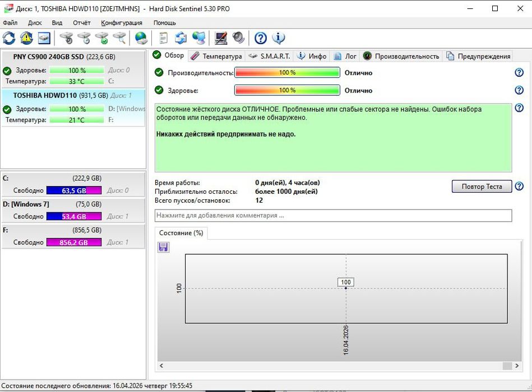
Task: Click the blue refresh arrows toolbar icon
Action: click(9, 38)
